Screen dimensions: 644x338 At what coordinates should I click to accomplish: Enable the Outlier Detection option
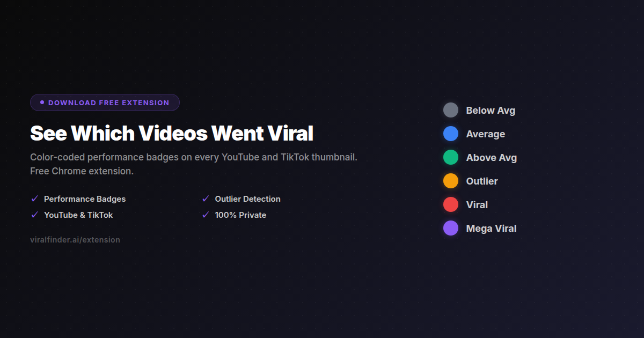pyautogui.click(x=205, y=199)
